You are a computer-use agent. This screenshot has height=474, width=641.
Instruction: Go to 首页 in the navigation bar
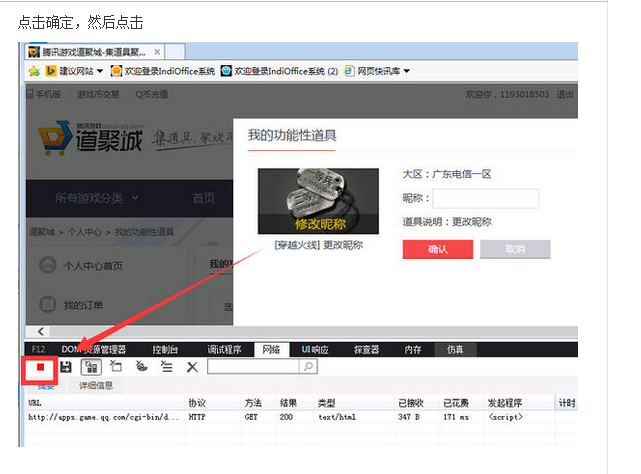(x=204, y=198)
